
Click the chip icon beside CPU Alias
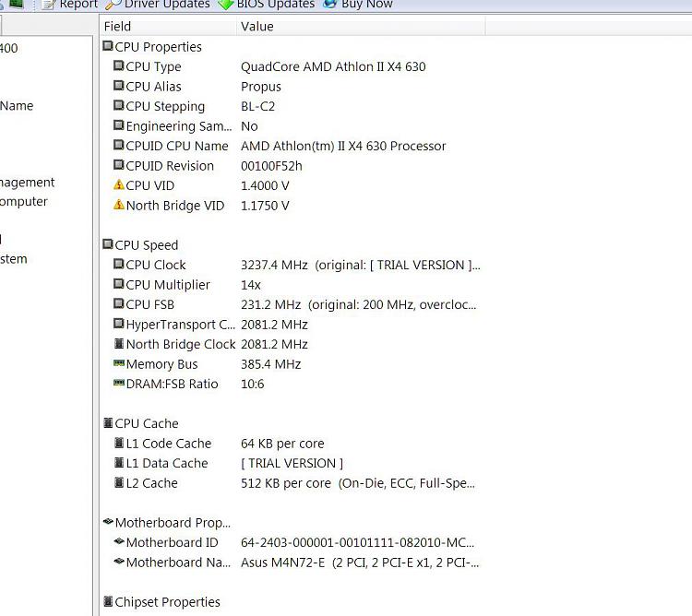click(x=118, y=86)
